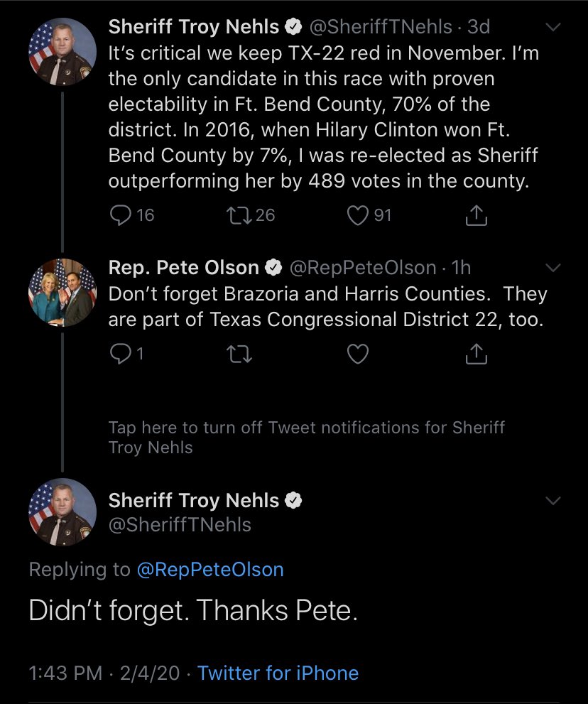Open @SheriffTNehls handle in bottom tweet
The width and height of the screenshot is (588, 704).
click(180, 524)
